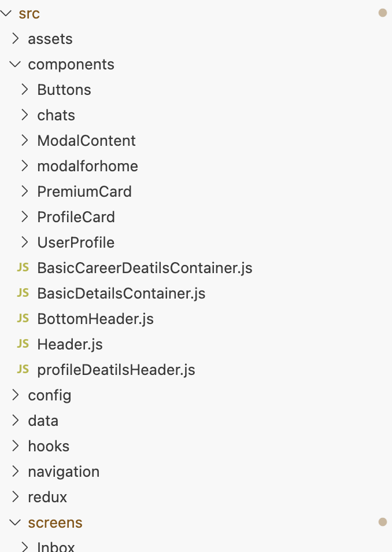Click the JS icon beside Header.js

[23, 344]
